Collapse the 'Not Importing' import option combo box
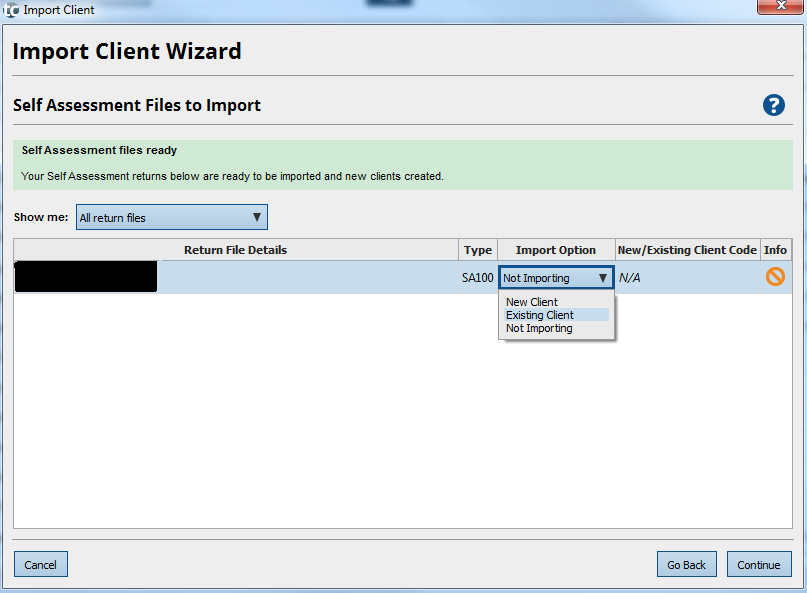 pos(556,278)
